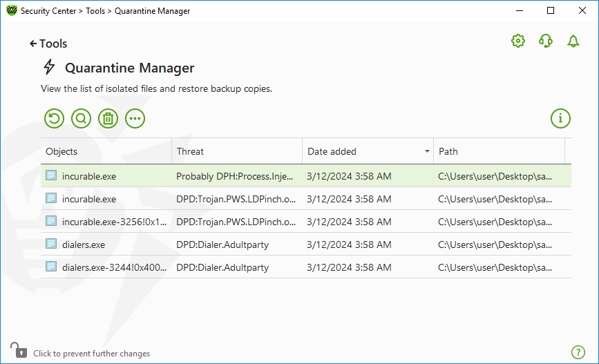
Task: Click the Dr.Web spider logo icon
Action: [12, 10]
